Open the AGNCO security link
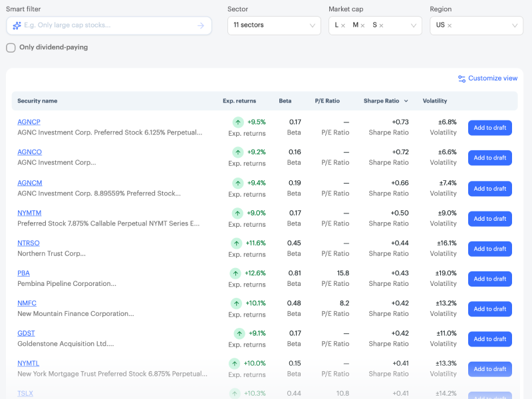 point(29,152)
